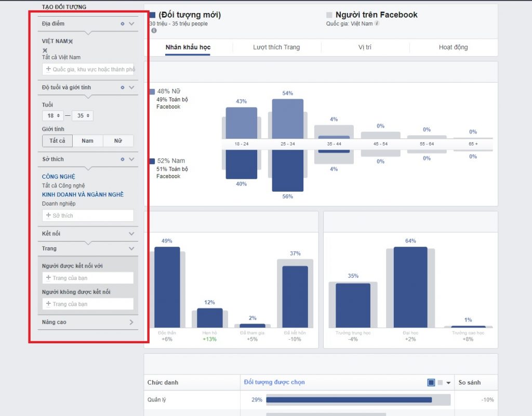The image size is (532, 416).
Task: Toggle the gray comparison square in table header
Action: pos(441,382)
